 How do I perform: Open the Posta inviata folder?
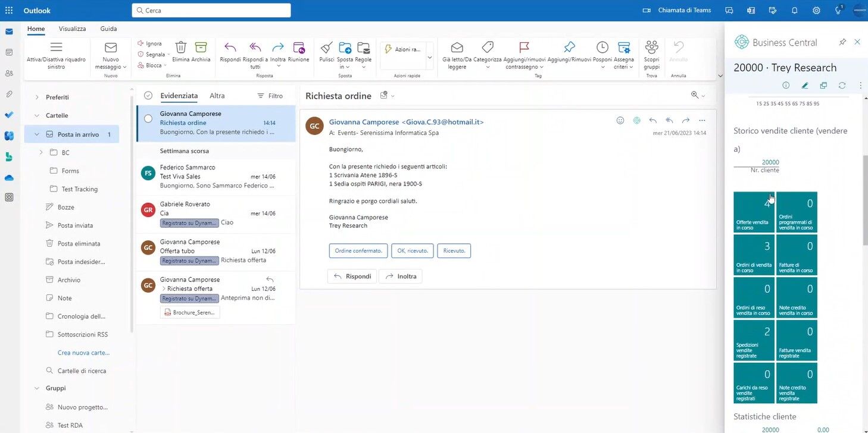[75, 225]
